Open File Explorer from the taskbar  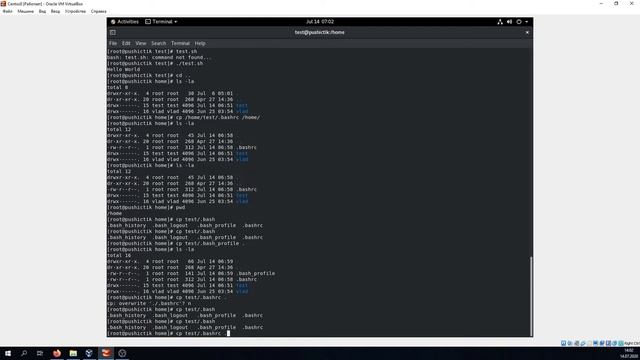point(73,353)
